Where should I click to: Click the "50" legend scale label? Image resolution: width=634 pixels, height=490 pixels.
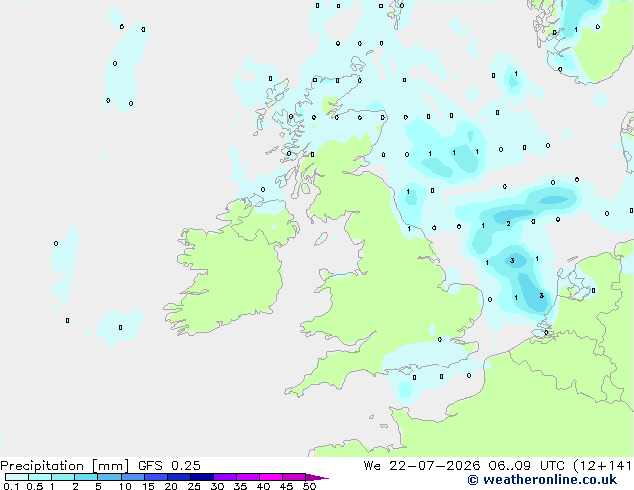tap(310, 486)
